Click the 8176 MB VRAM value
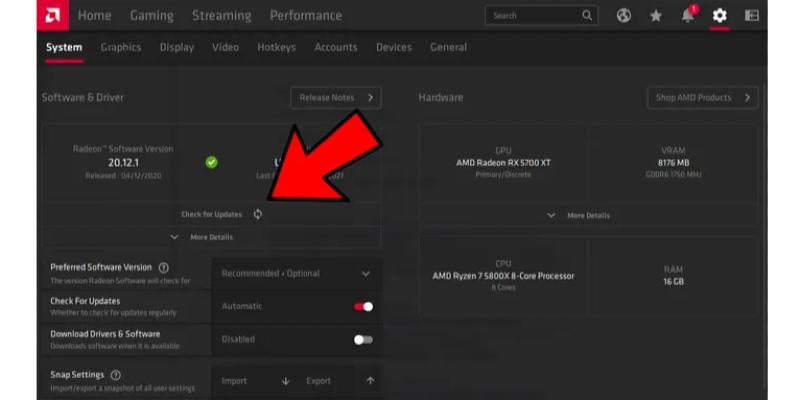This screenshot has height=400, width=800. [x=673, y=163]
